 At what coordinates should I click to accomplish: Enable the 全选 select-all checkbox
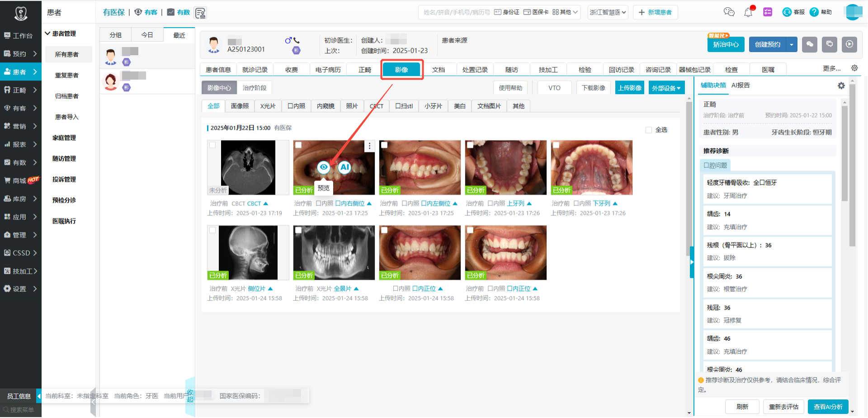coord(648,129)
